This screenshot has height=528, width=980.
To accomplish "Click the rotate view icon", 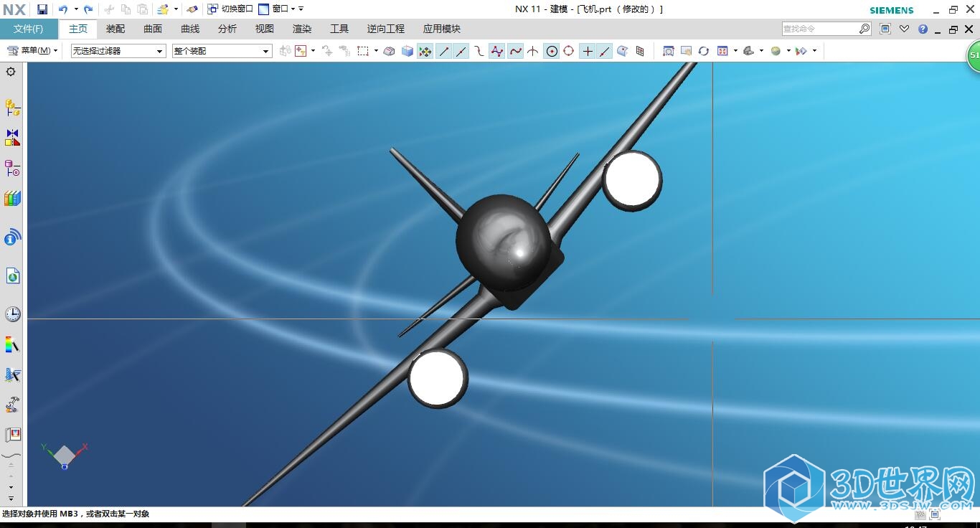I will (704, 51).
